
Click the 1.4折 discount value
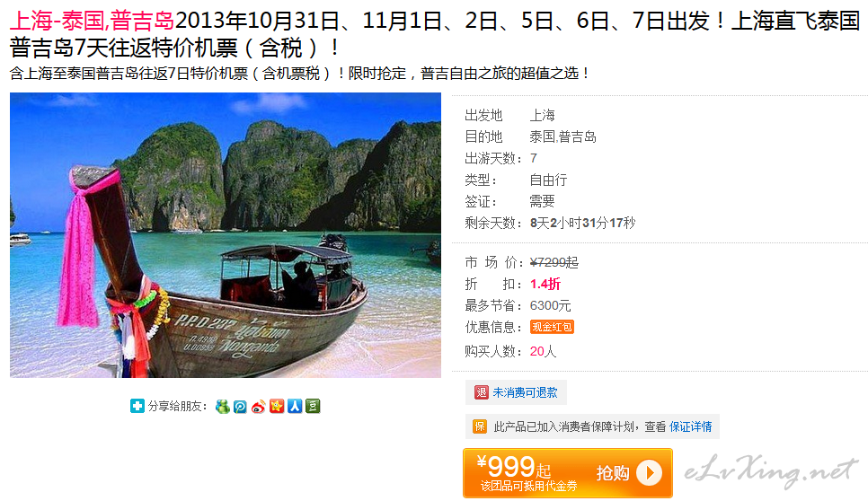[545, 285]
